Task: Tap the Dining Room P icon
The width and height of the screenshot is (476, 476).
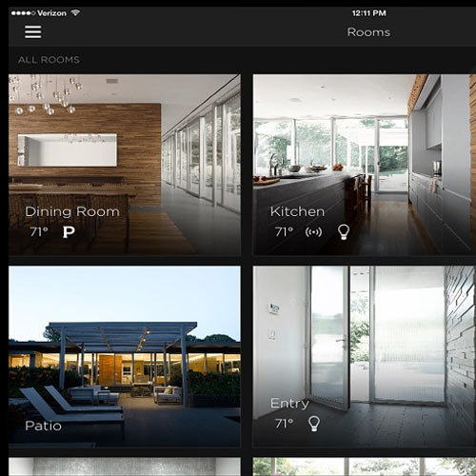Action: point(69,232)
